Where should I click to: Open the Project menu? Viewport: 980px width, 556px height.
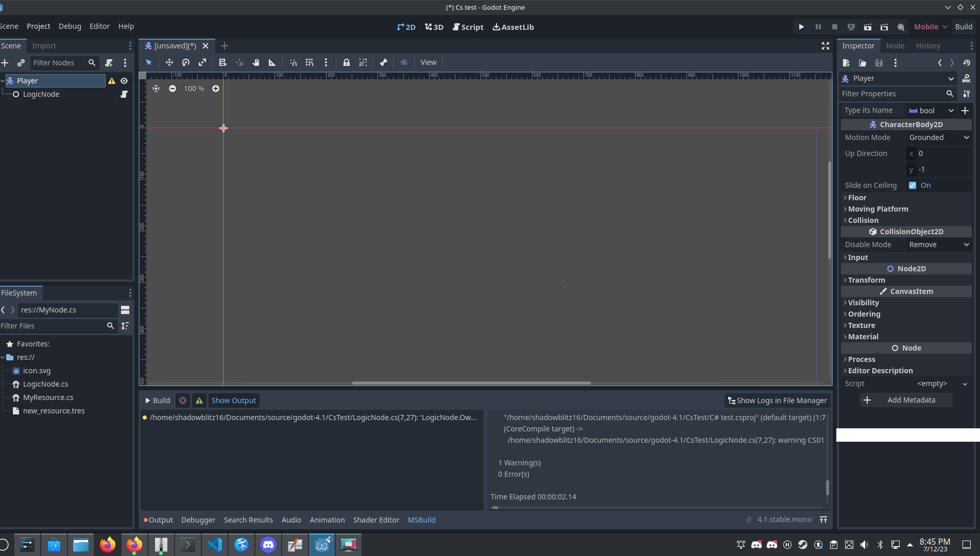[38, 26]
